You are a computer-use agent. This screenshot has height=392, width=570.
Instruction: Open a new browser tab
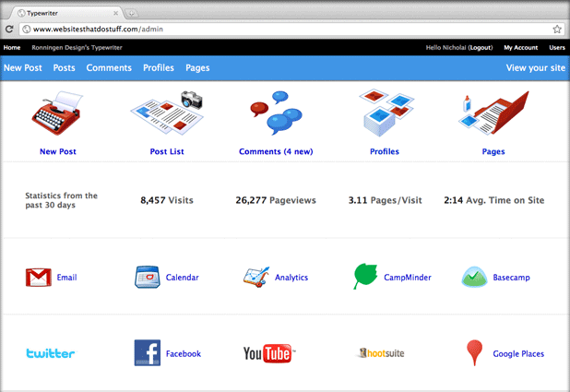[132, 14]
